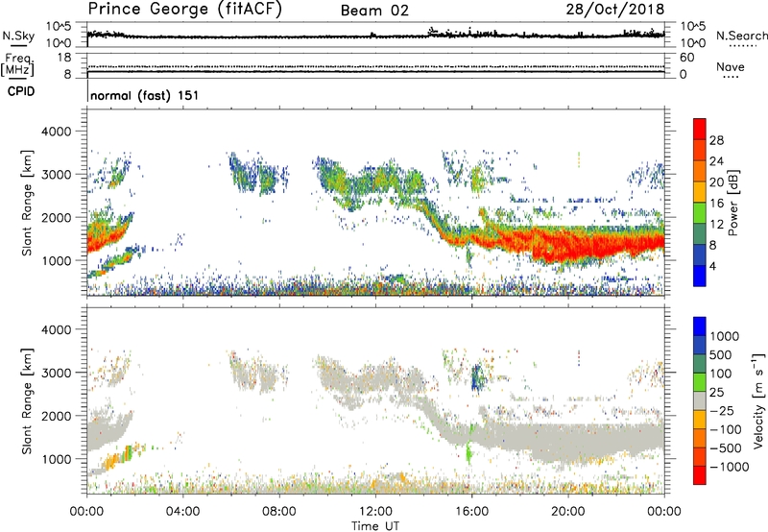Click the '28' tick label on the Power scale

pyautogui.click(x=716, y=140)
